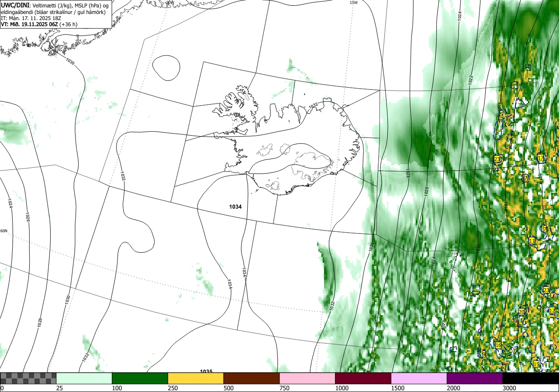The height and width of the screenshot is (392, 559).
Task: Click the dark green 100–250 legend swatch
Action: 140,378
